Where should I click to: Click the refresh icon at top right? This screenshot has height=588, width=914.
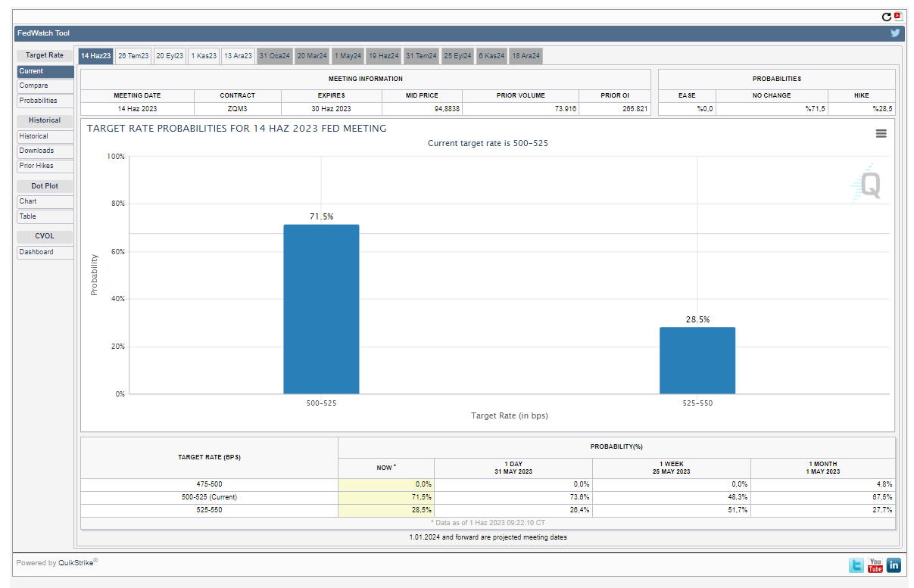887,17
